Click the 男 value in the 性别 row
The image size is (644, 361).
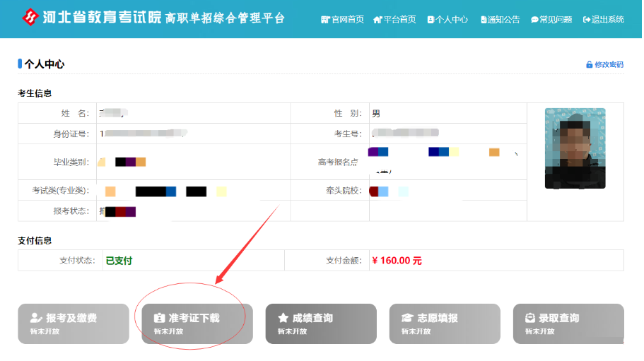(x=376, y=114)
